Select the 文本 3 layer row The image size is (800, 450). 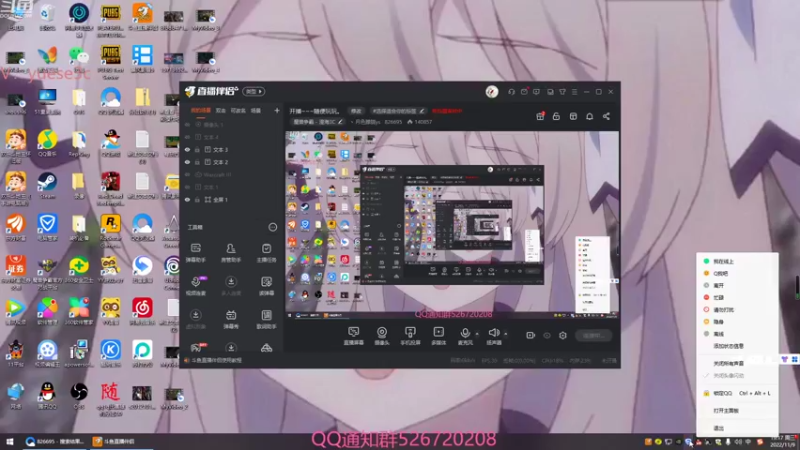pyautogui.click(x=232, y=149)
